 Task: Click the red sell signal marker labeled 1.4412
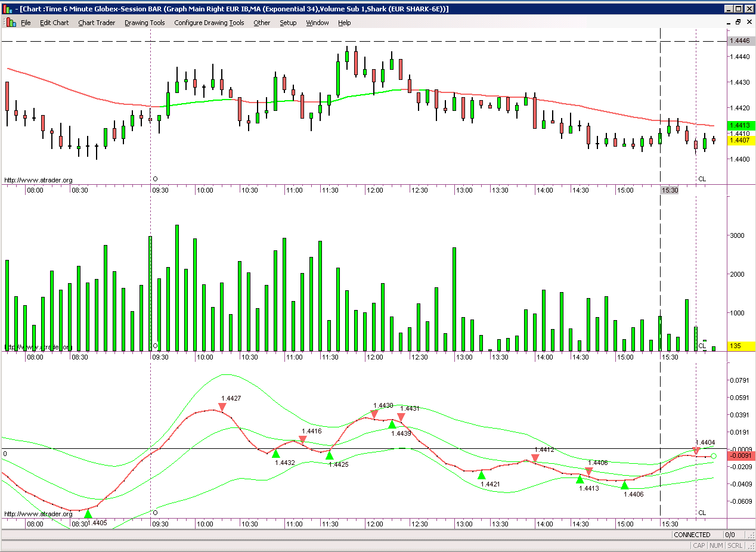(535, 458)
